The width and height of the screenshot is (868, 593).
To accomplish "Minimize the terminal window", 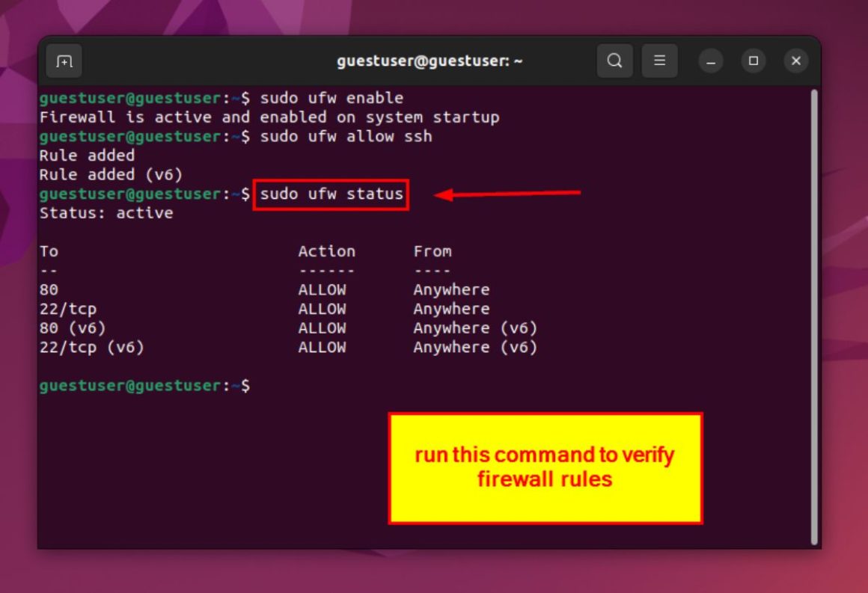I will [709, 61].
